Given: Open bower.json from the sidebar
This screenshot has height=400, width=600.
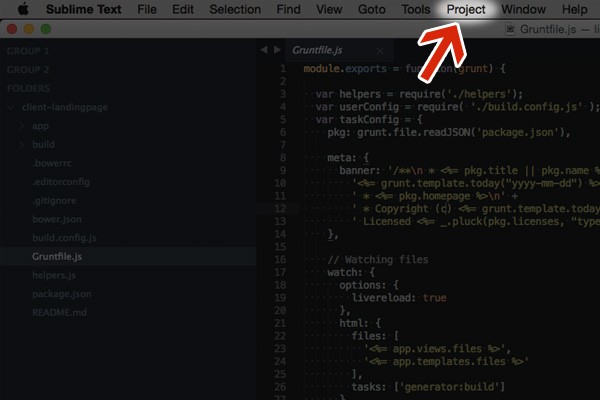Looking at the screenshot, I should tap(57, 218).
